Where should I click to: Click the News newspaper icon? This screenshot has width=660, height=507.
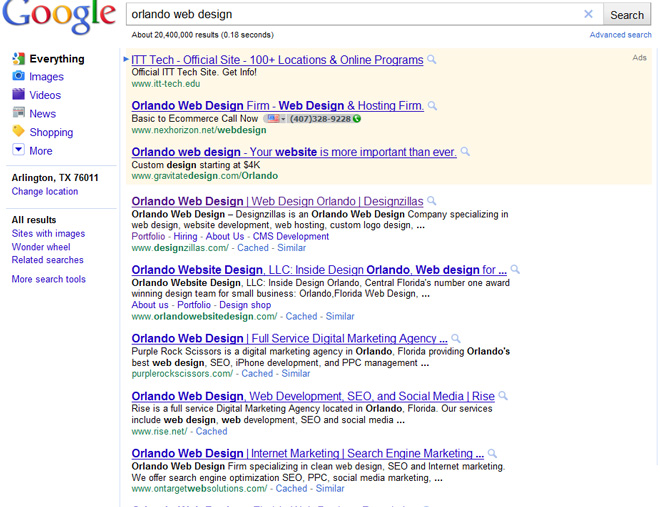18,113
